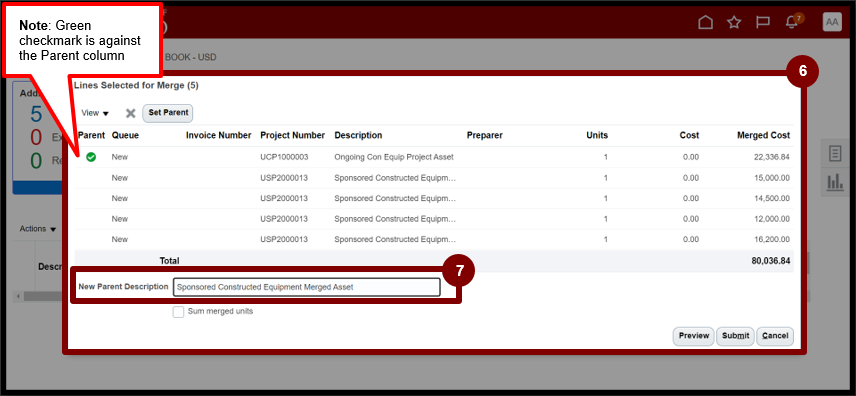Open the Watchlist flag icon

pos(763,22)
